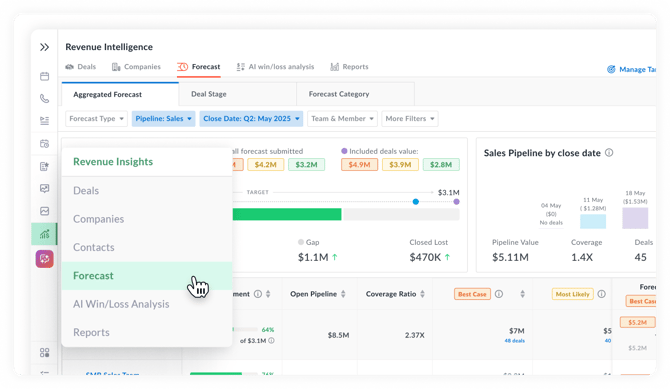Expand the More Filters dropdown
The image size is (670, 389).
click(410, 118)
